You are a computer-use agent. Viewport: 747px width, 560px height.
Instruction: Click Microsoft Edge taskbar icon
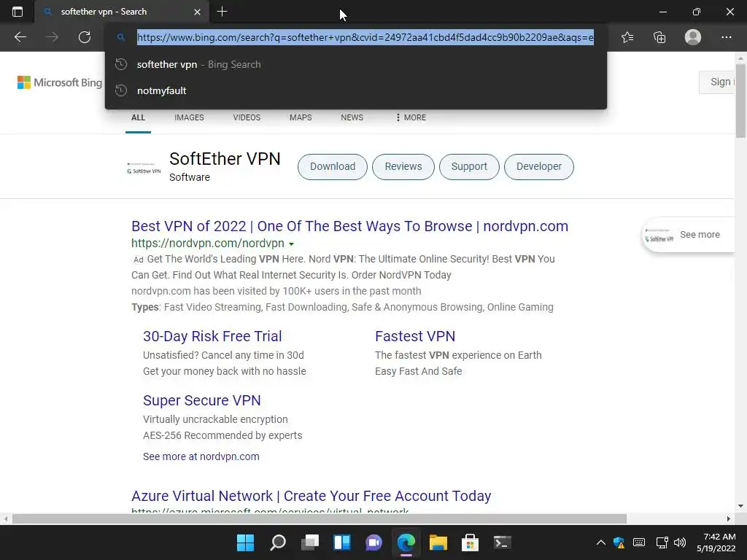pos(406,542)
